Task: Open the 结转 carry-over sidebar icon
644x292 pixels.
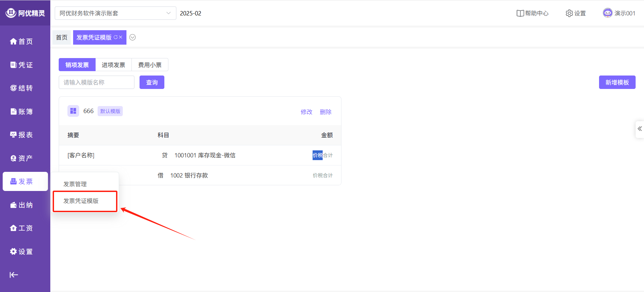Action: click(13, 88)
